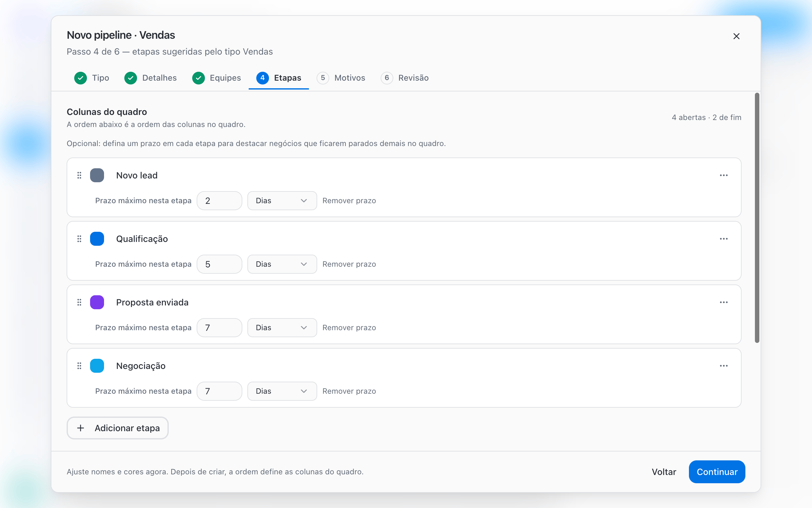
Task: Click Adicionar etapa button
Action: pyautogui.click(x=118, y=428)
